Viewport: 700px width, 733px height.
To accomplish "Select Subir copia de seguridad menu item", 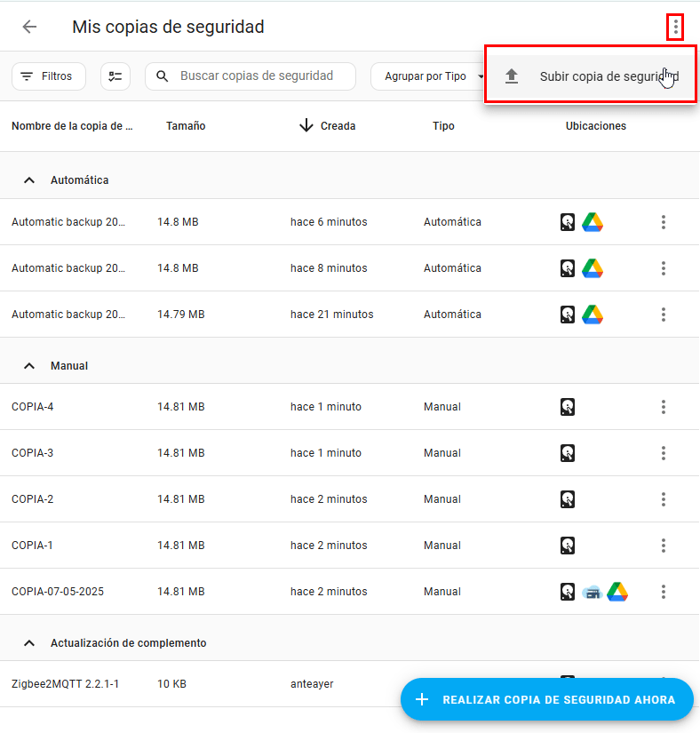I will pyautogui.click(x=590, y=76).
